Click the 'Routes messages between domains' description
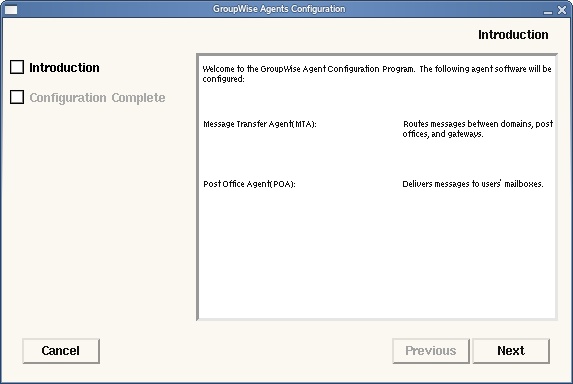The image size is (573, 384). point(478,129)
